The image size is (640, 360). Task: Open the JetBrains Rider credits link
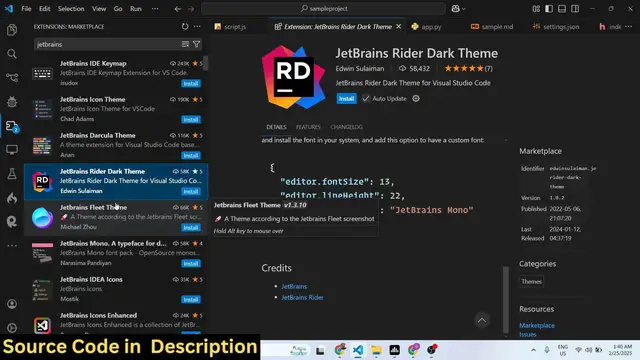(x=302, y=298)
